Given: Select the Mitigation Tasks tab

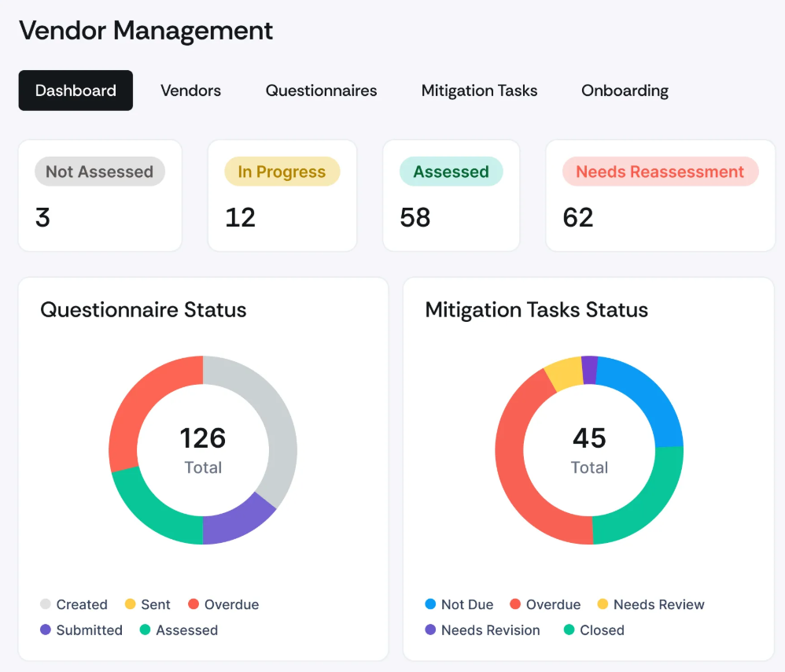Looking at the screenshot, I should tap(479, 90).
